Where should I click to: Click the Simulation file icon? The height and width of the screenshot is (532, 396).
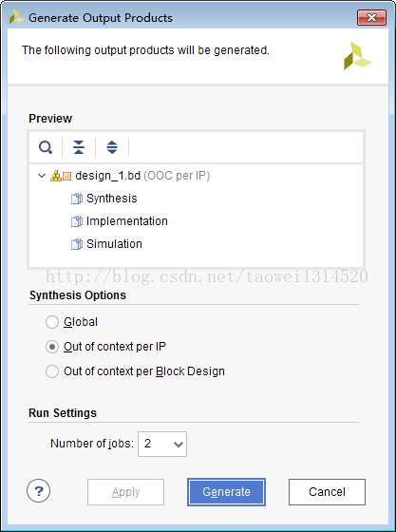click(77, 244)
